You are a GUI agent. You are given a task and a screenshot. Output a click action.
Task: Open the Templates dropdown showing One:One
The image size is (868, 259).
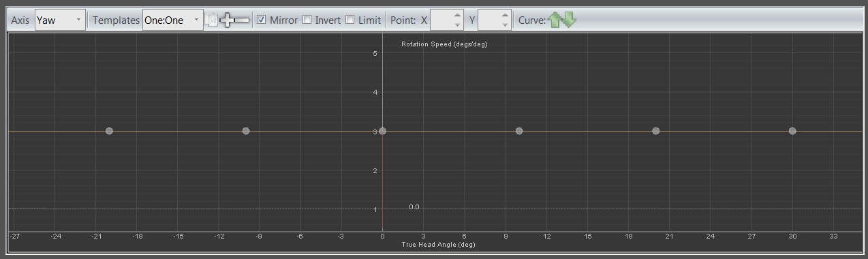(172, 20)
